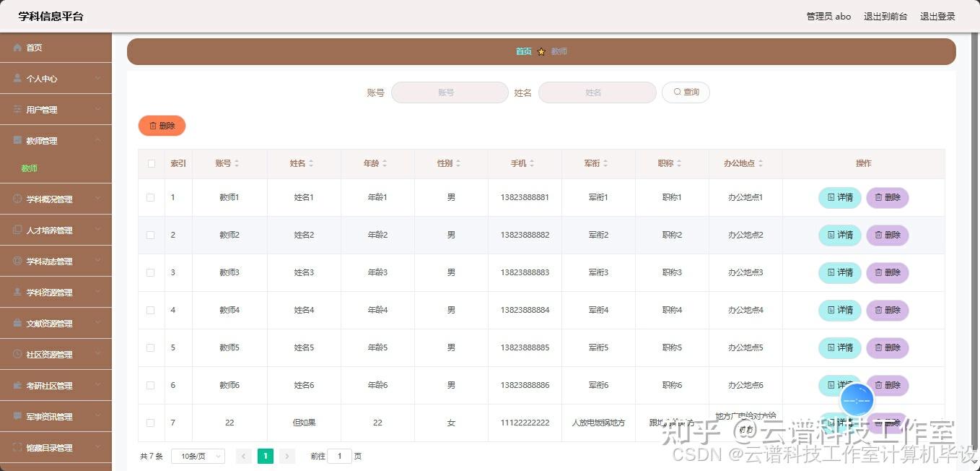Click the star icon in the breadcrumb
This screenshot has width=980, height=471.
coord(542,51)
